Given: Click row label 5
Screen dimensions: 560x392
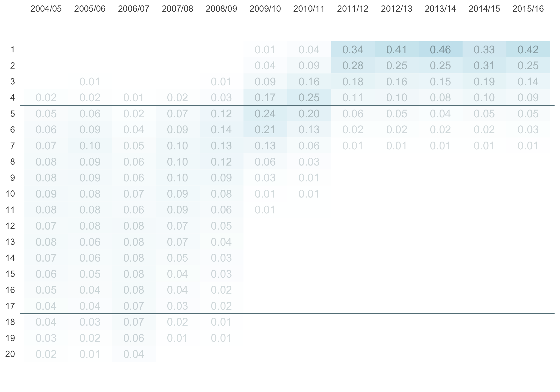Looking at the screenshot, I should coord(12,114).
